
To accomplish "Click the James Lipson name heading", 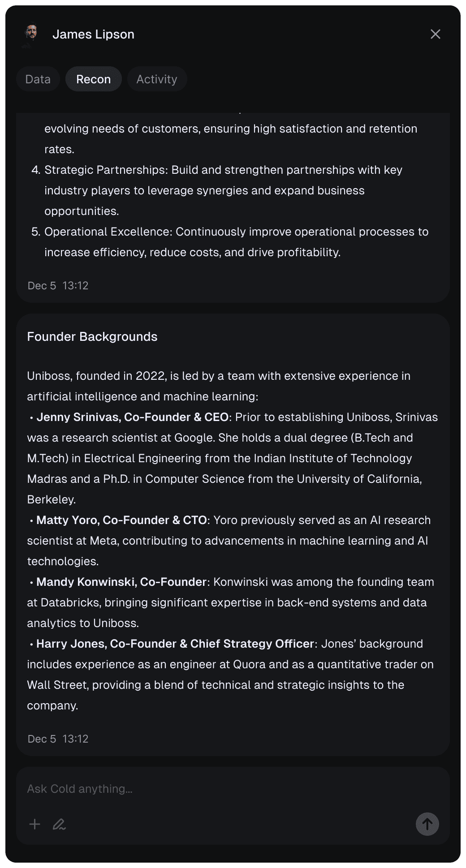I will click(x=93, y=34).
